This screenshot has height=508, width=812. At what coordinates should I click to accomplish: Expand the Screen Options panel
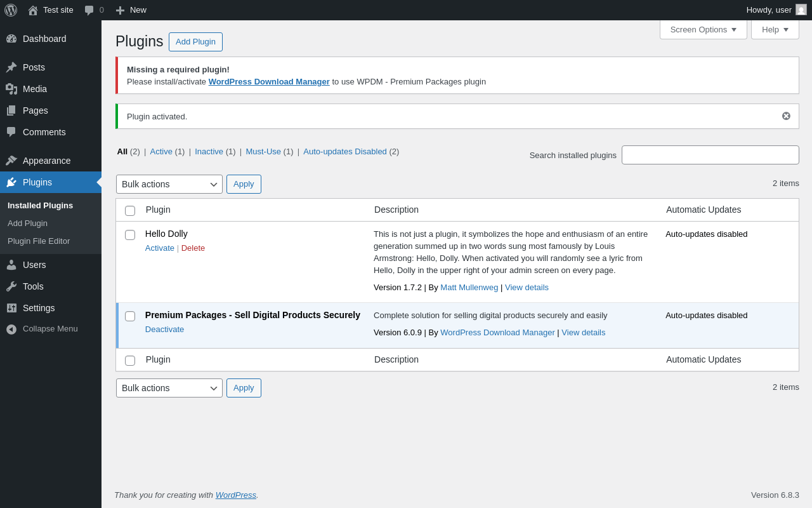click(x=703, y=29)
